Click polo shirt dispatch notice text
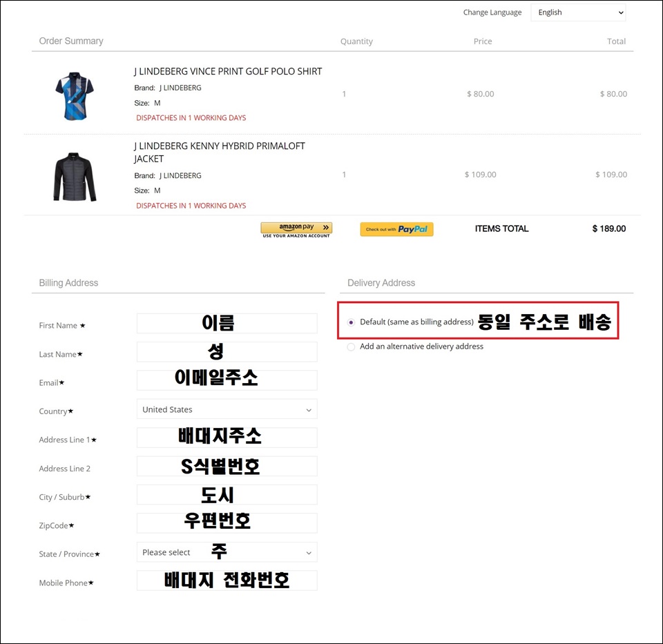Viewport: 663px width, 644px height. click(191, 118)
